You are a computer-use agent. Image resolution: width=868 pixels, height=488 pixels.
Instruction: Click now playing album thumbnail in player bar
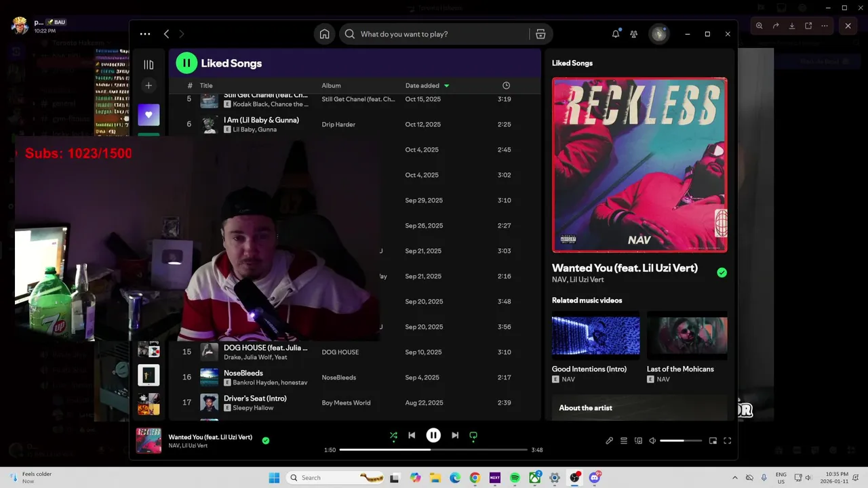(149, 441)
